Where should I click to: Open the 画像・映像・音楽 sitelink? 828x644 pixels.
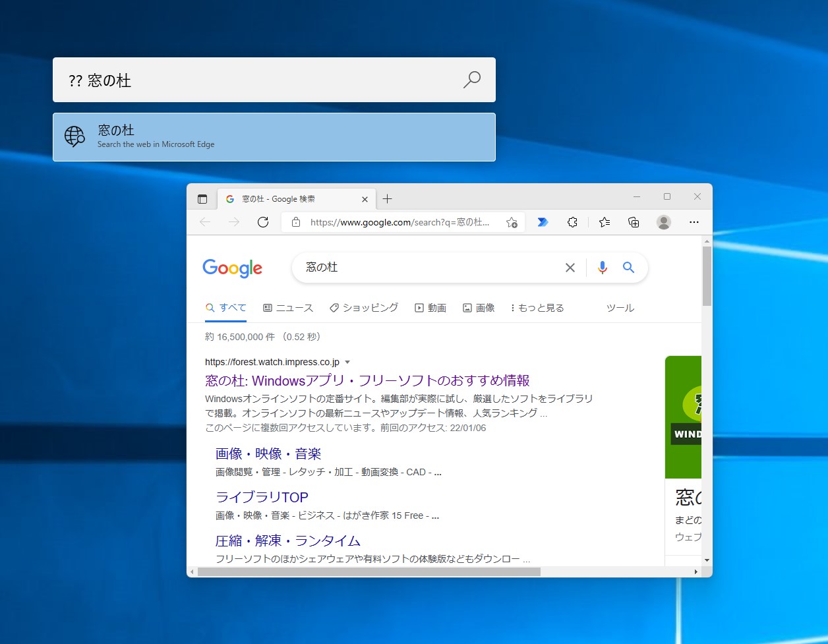268,454
